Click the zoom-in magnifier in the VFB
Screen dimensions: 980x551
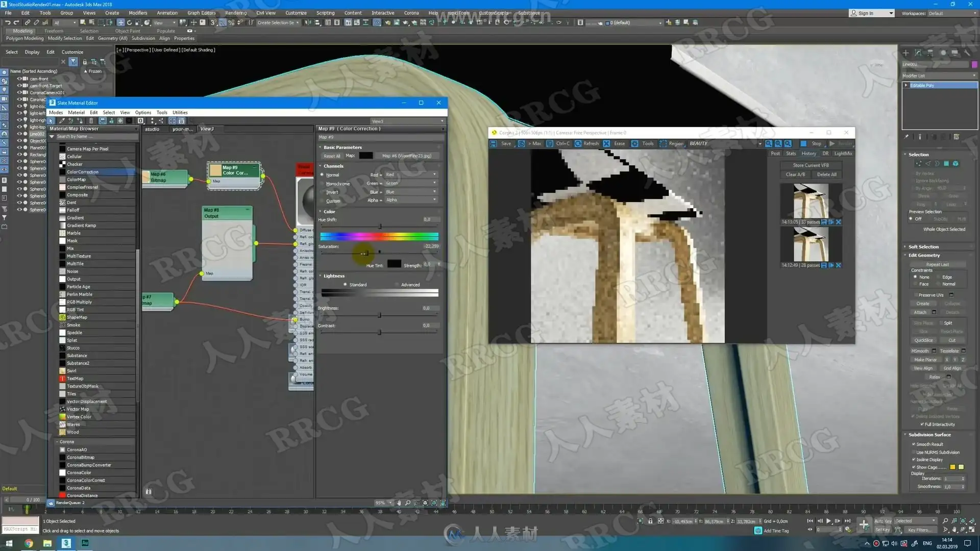(x=769, y=143)
